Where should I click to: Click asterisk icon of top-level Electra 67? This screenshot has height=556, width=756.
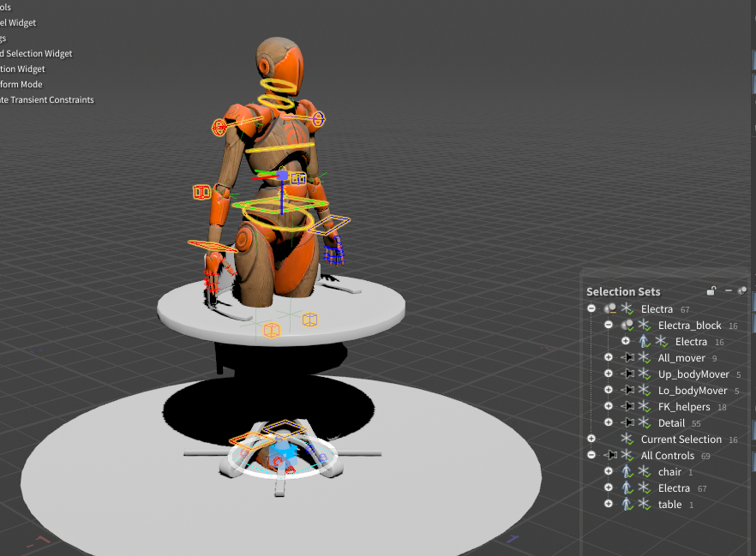tap(627, 308)
